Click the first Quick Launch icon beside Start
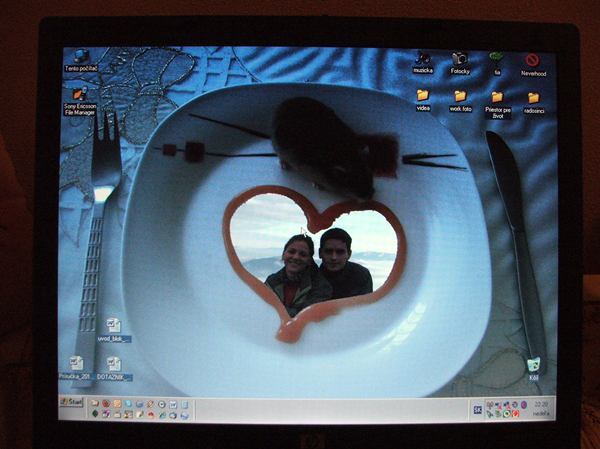Screen dimensions: 600x449 [94, 404]
